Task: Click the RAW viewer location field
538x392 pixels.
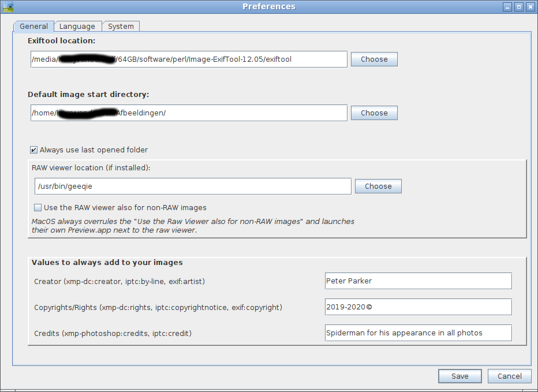Action: (x=193, y=186)
